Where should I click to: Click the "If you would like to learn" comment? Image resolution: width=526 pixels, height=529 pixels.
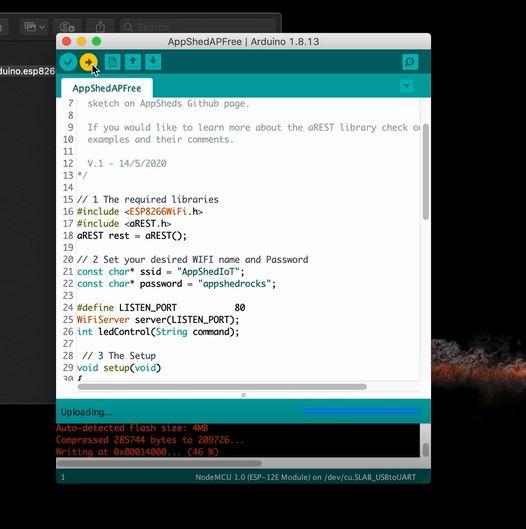click(253, 128)
